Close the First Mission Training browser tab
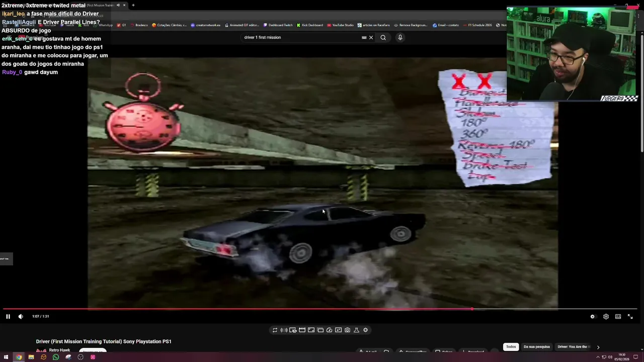 (x=124, y=5)
